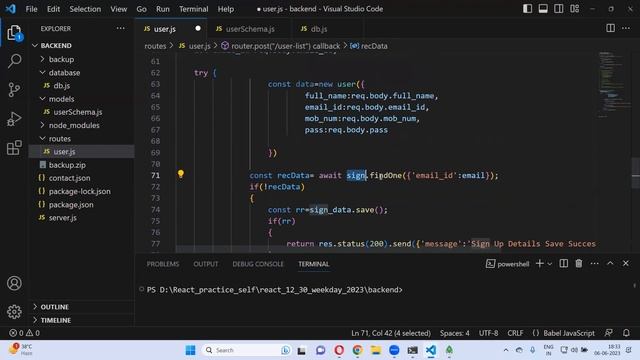
Task: Open the Terminal menu
Action: (193, 9)
